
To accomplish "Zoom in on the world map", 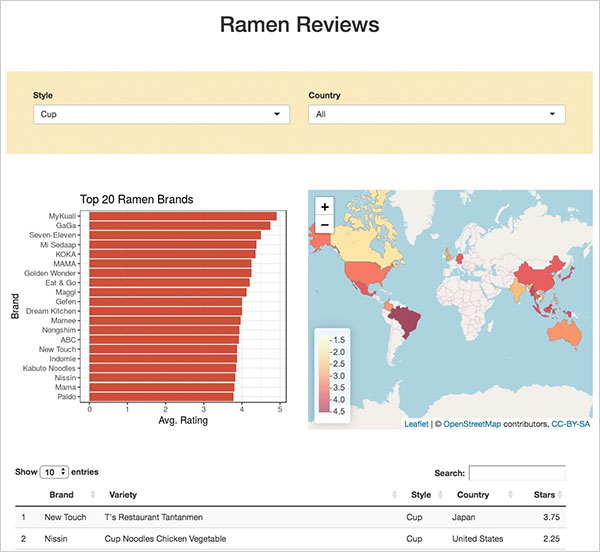I will pos(324,207).
